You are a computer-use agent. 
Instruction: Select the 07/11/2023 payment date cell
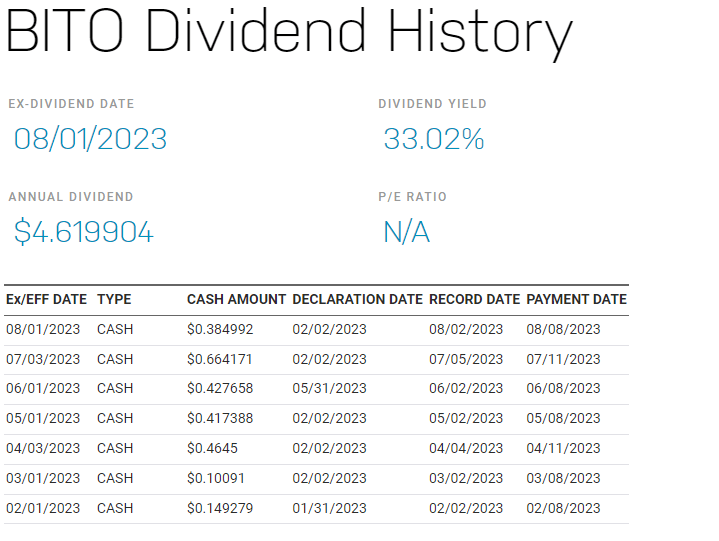click(x=563, y=359)
